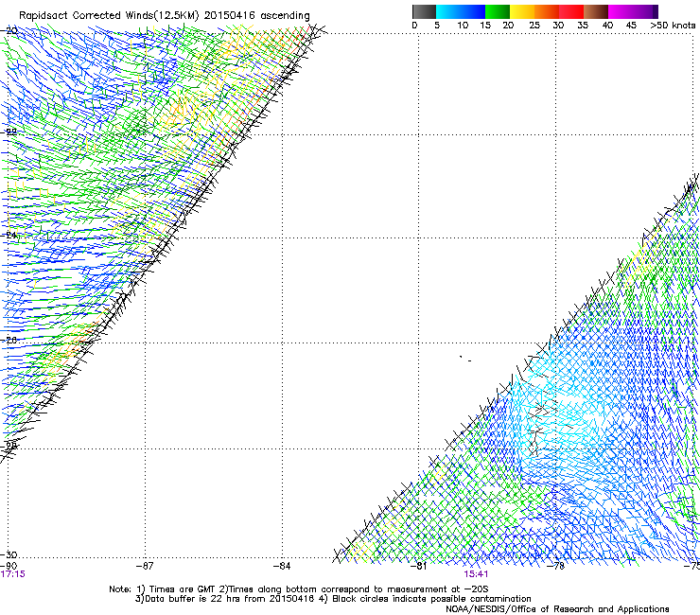Click the legend tick label 40
Screen dimensions: 700x615
point(607,25)
